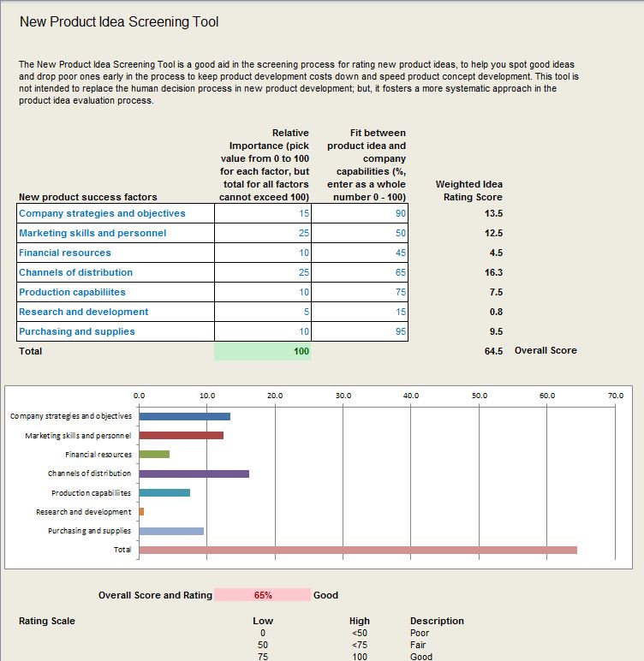Screen dimensions: 644x661
Task: Click the 'New product success factors' header
Action: (x=87, y=197)
